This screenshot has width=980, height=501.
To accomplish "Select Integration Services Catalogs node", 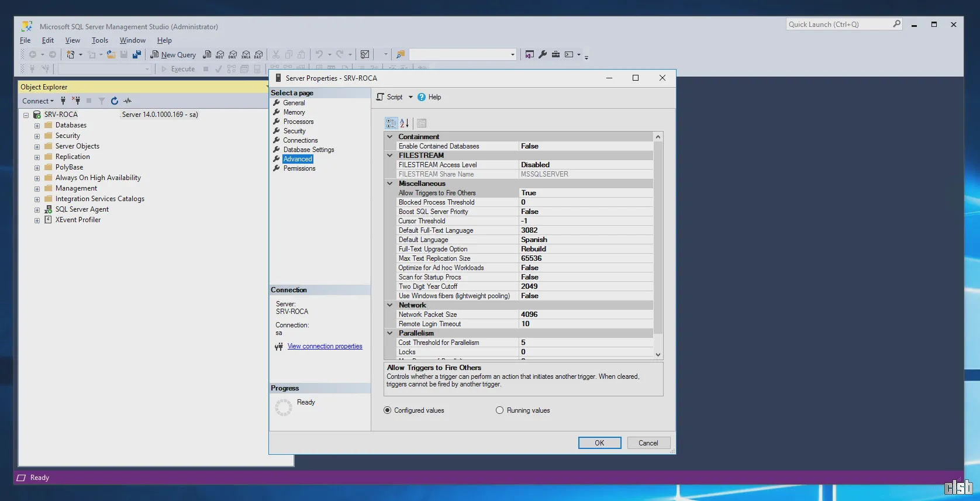I will click(x=100, y=199).
